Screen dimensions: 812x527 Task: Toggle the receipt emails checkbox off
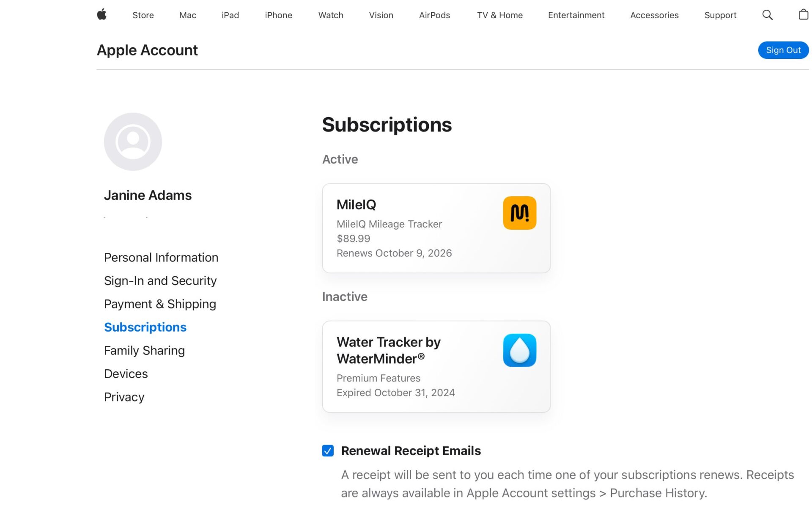tap(327, 451)
